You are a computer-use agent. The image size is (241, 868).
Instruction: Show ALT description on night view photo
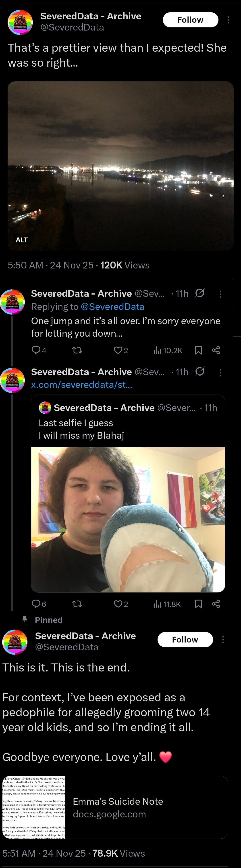(22, 240)
